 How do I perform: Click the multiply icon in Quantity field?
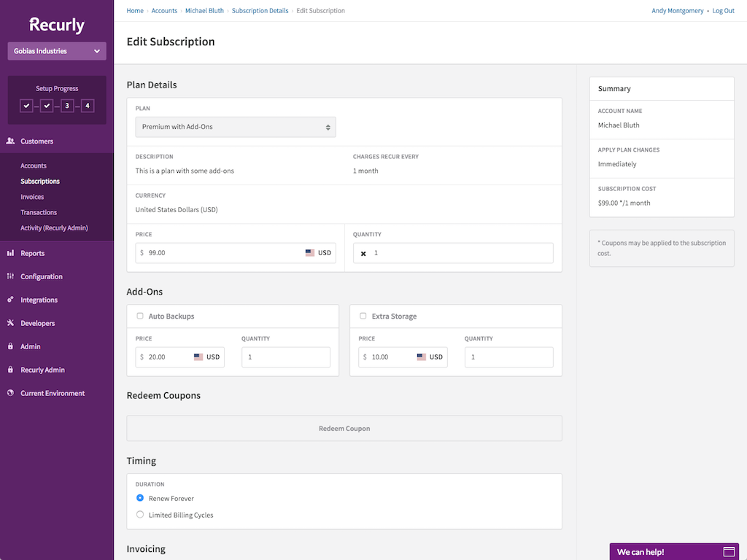click(363, 254)
